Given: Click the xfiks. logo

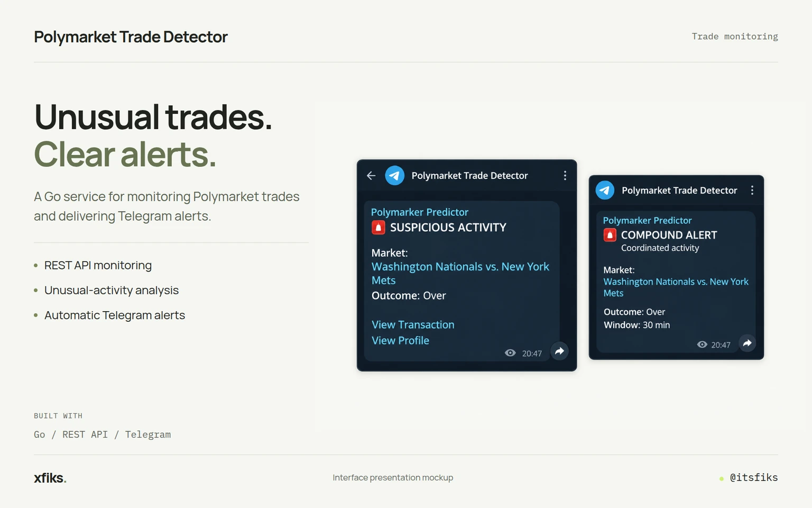Looking at the screenshot, I should tap(50, 478).
